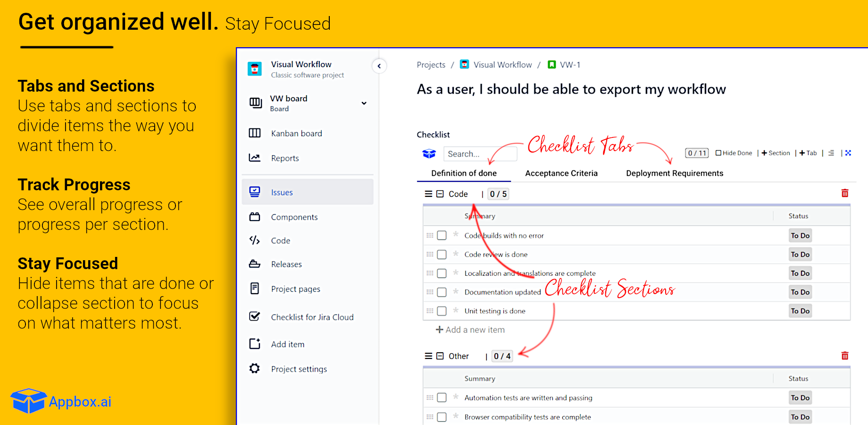This screenshot has height=425, width=868.
Task: Click the Components icon in sidebar
Action: (x=255, y=217)
